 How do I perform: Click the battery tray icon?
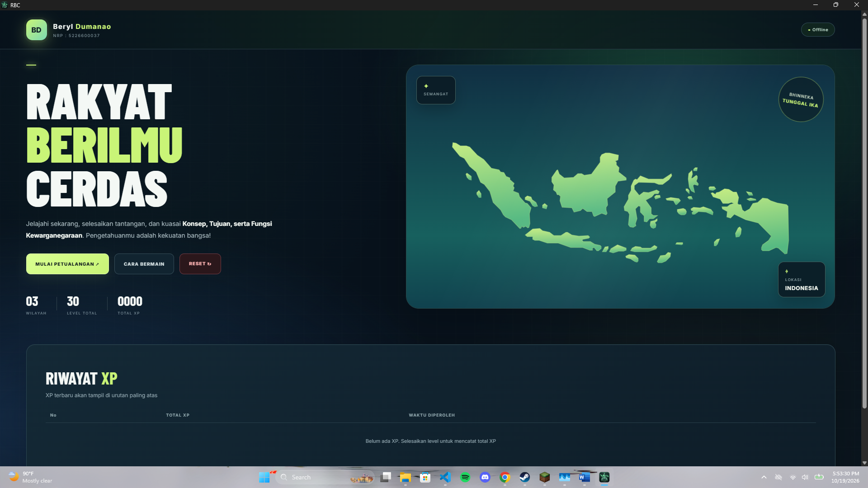(819, 477)
